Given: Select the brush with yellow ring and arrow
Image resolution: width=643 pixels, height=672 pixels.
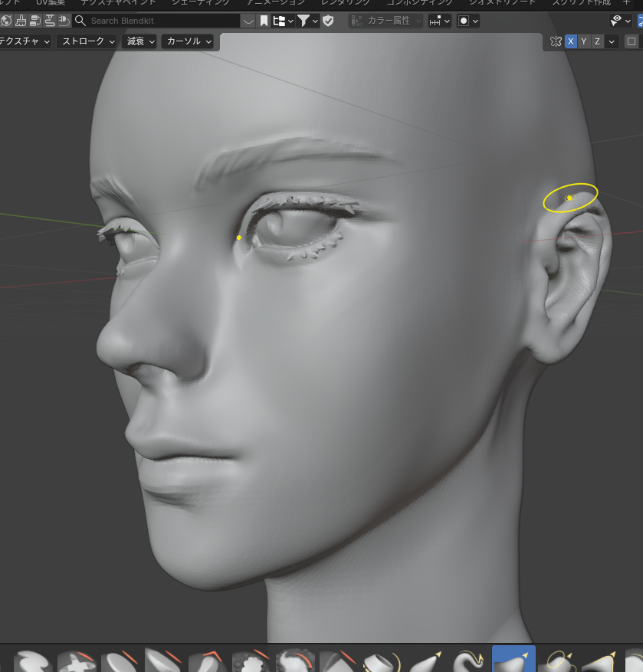Looking at the screenshot, I should point(558,660).
